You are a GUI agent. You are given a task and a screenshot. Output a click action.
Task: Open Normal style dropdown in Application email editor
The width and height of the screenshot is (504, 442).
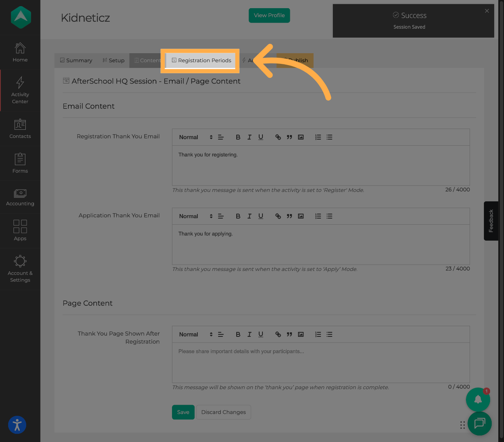pyautogui.click(x=196, y=216)
